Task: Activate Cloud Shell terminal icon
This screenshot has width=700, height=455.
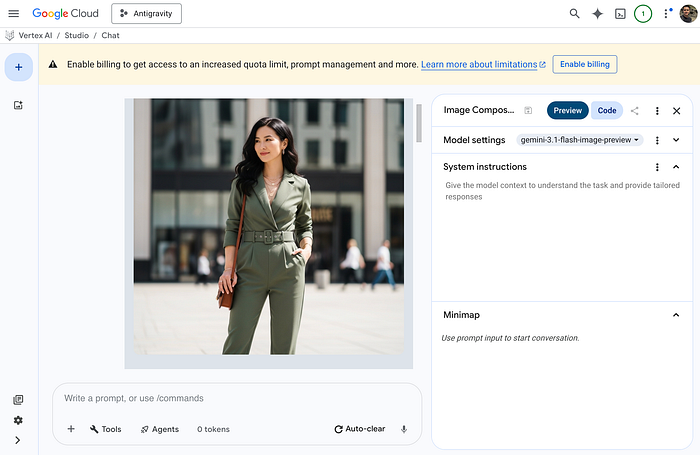Action: [x=620, y=14]
